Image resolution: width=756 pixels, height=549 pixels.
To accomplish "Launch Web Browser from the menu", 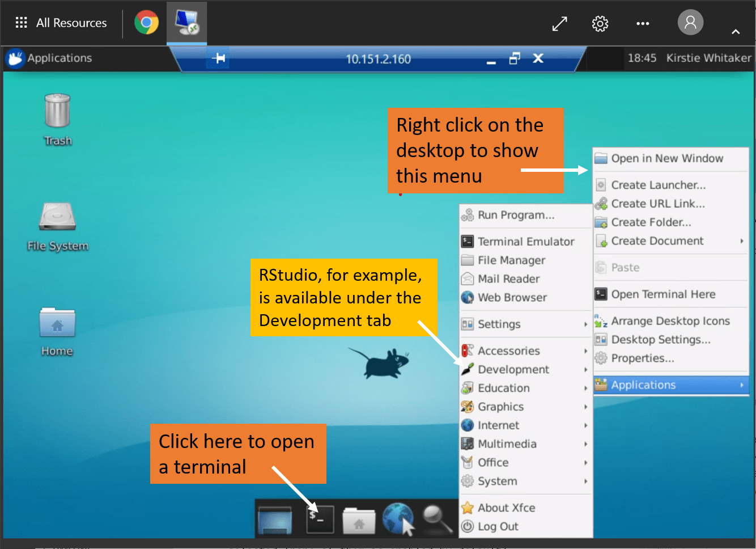I will click(x=525, y=298).
